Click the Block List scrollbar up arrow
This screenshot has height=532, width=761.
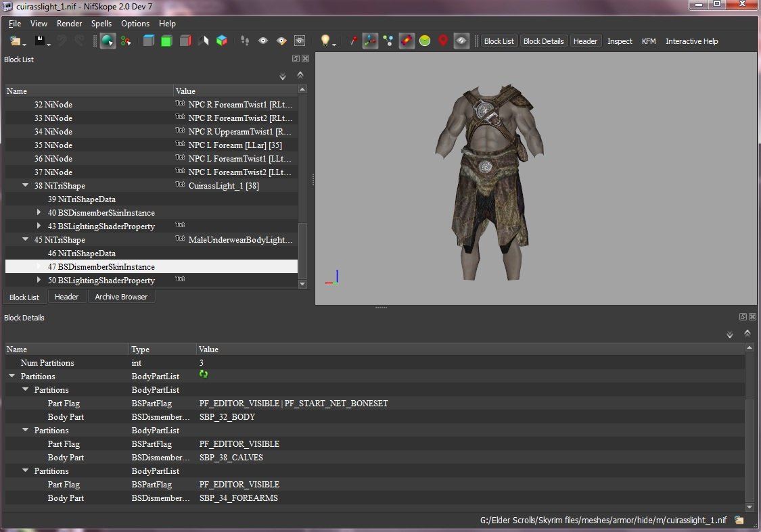[302, 90]
